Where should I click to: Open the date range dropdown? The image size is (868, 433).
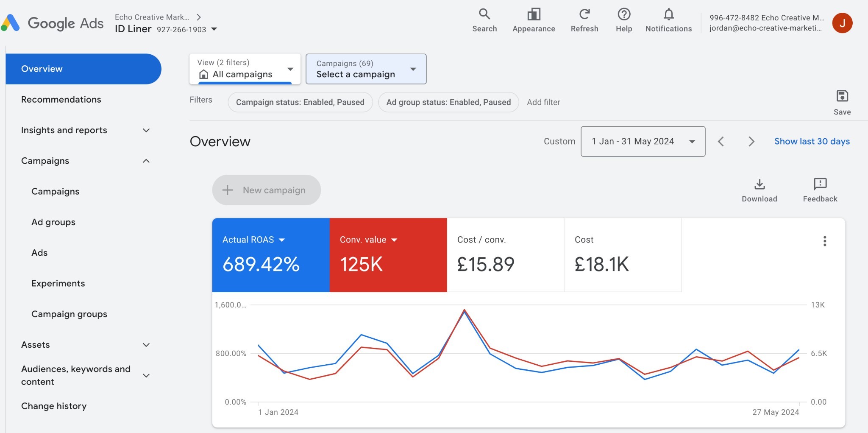tap(643, 141)
